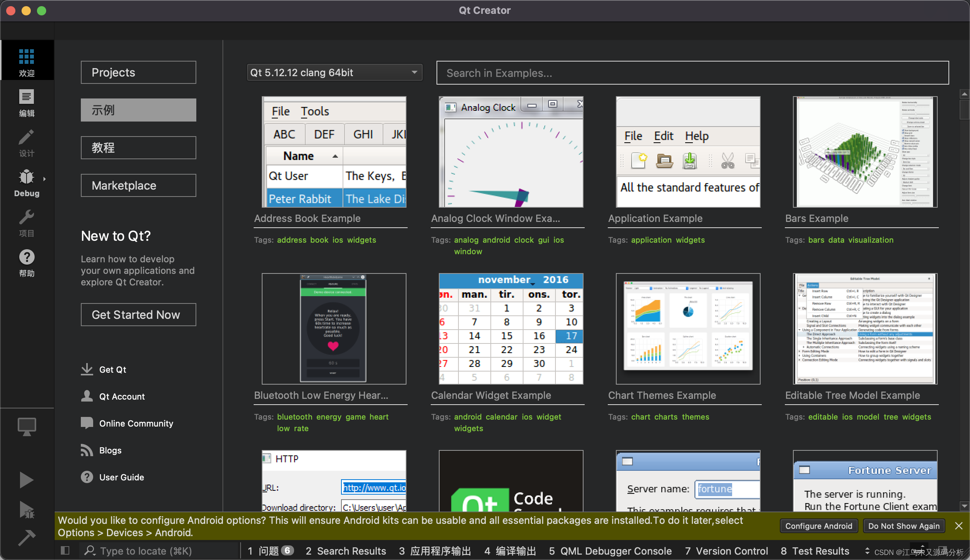Open the Qt 5.12.12 clang 64bit dropdown
Image resolution: width=970 pixels, height=560 pixels.
tap(334, 72)
